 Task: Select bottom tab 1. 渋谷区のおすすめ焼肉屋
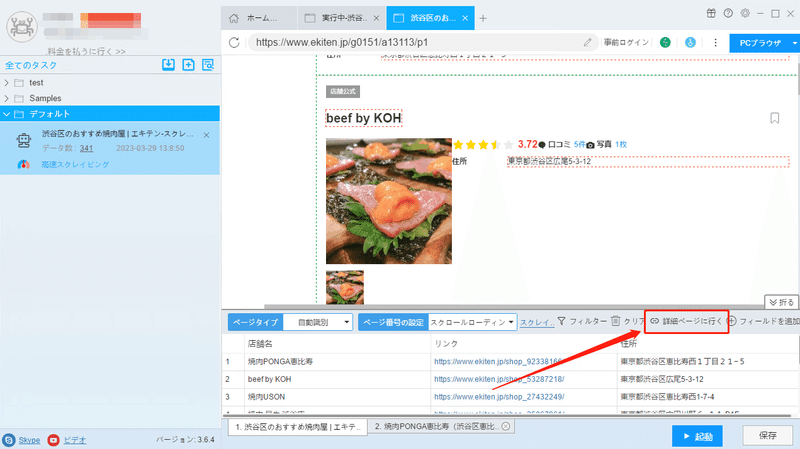pos(298,427)
